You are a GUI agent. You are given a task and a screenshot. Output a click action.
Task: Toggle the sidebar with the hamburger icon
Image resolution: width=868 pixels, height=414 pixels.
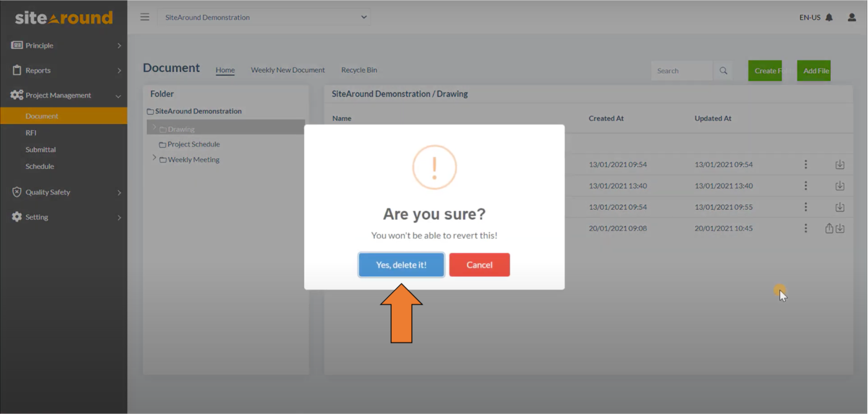[x=144, y=17]
